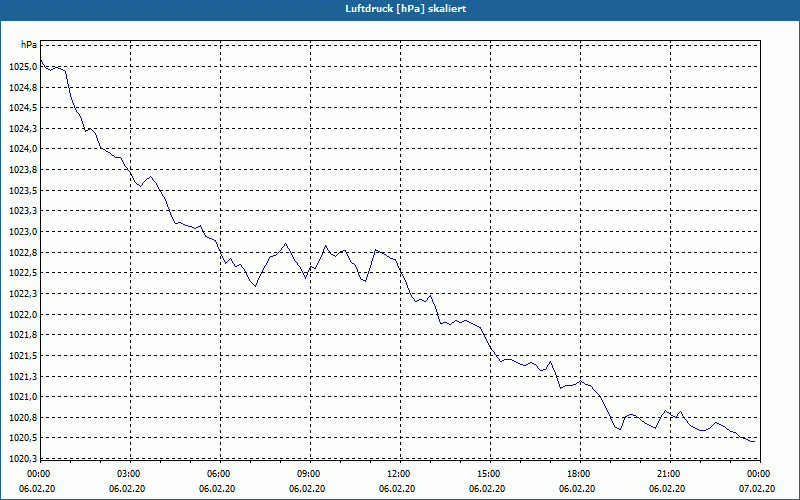Click the 1022,3 y-axis value
Image resolution: width=800 pixels, height=500 pixels.
(x=23, y=293)
